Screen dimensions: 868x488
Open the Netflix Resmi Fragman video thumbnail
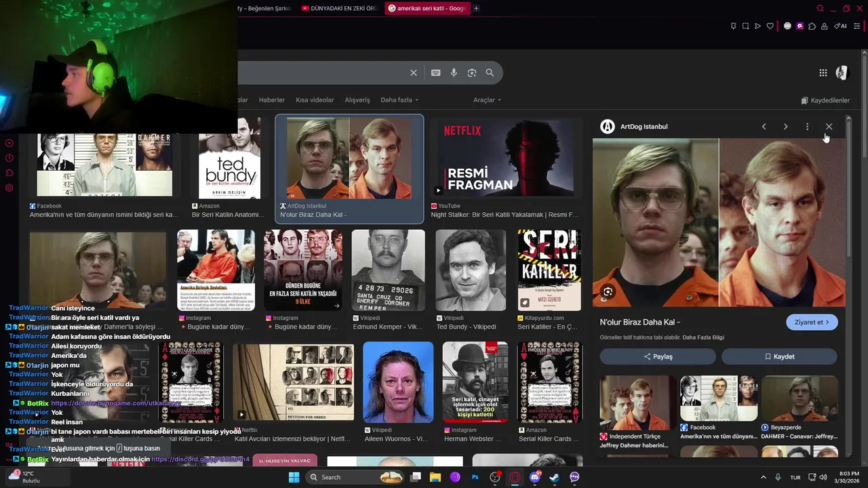pyautogui.click(x=507, y=158)
